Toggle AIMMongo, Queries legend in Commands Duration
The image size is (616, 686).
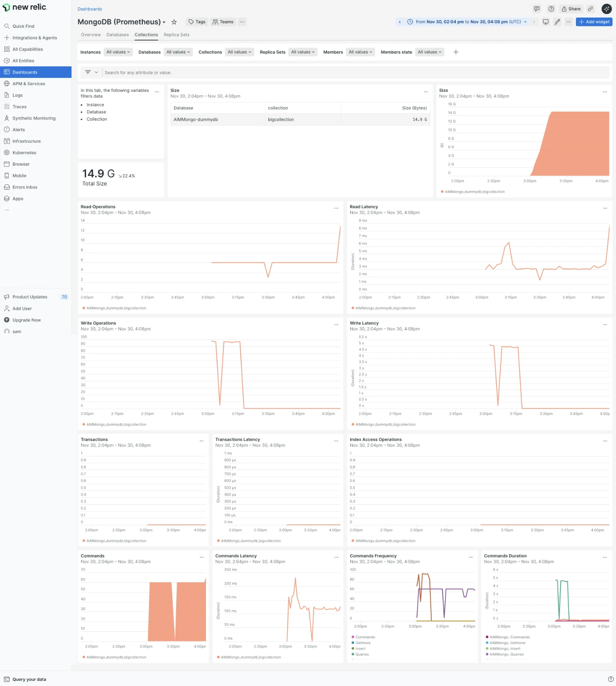click(504, 655)
